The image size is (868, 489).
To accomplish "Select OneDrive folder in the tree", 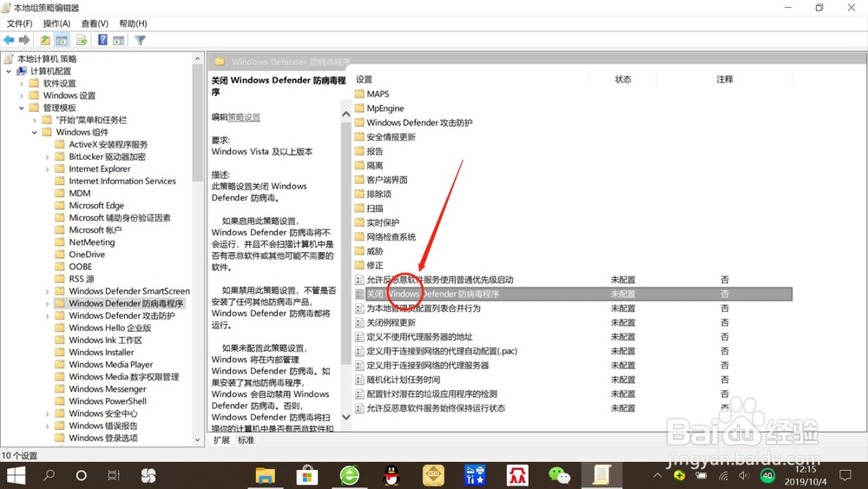I will click(x=87, y=254).
